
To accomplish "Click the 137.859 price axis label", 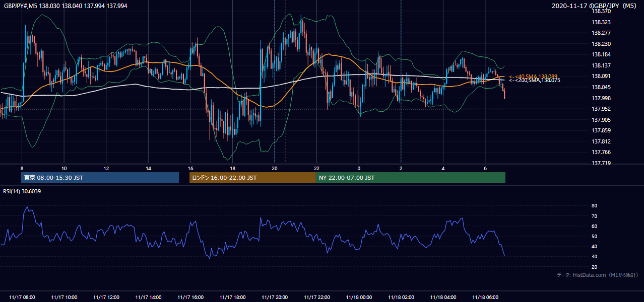I will (x=601, y=130).
